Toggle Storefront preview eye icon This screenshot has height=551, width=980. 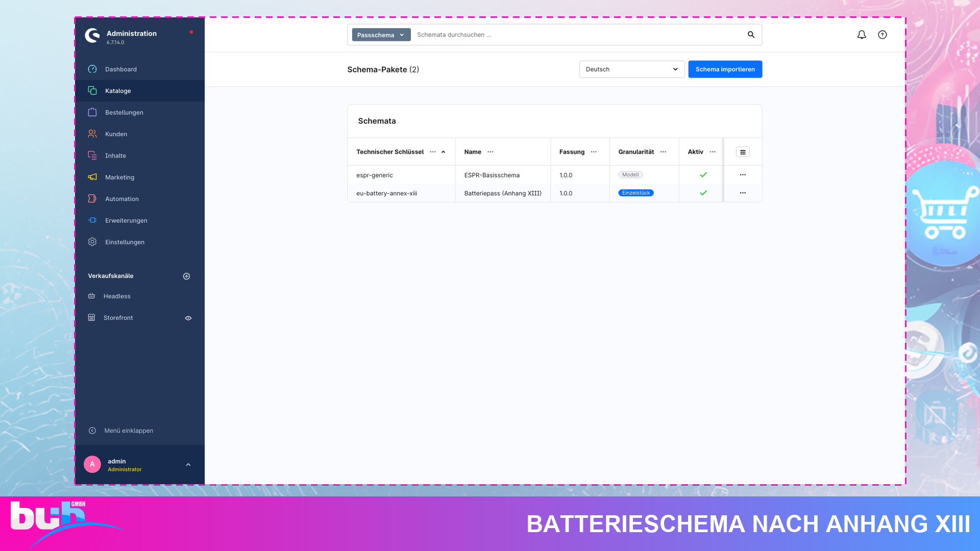pos(188,318)
